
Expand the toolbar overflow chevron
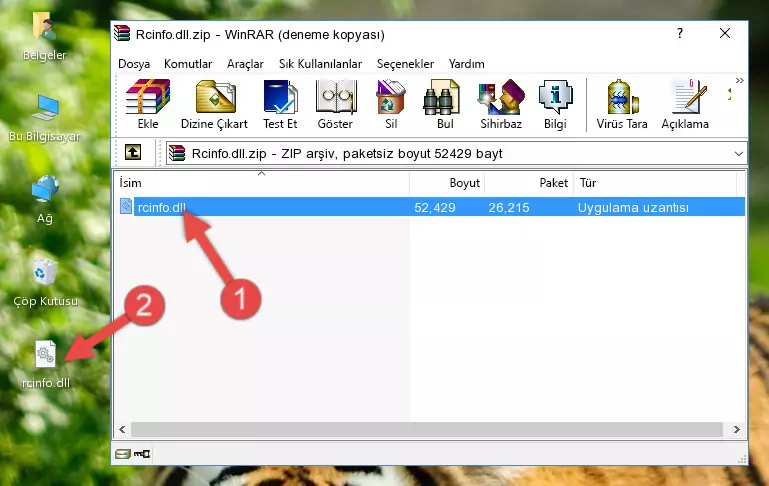point(740,81)
